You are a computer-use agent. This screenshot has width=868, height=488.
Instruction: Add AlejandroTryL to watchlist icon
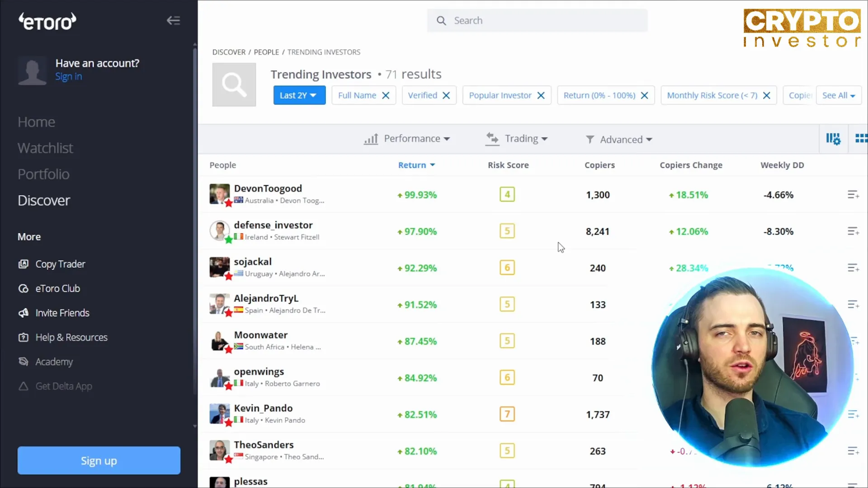point(853,305)
